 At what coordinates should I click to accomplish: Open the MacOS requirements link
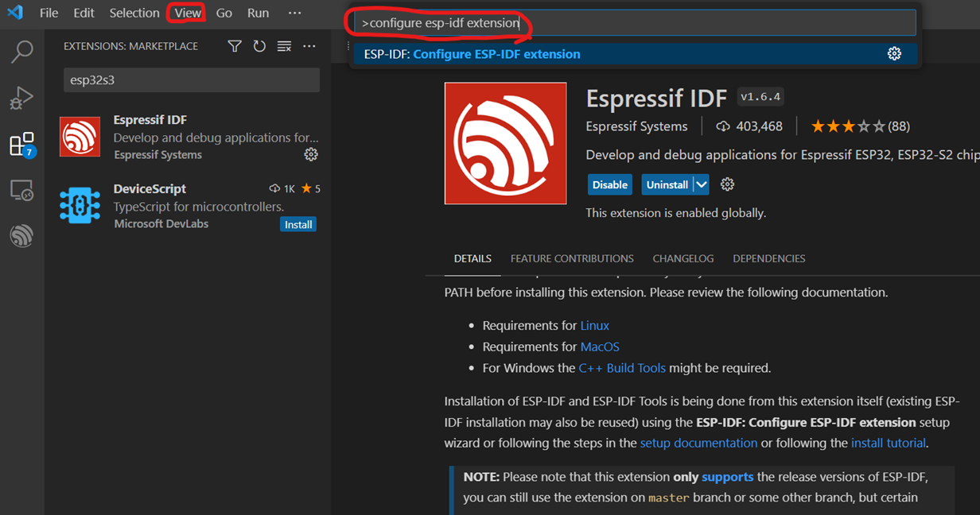(x=600, y=347)
